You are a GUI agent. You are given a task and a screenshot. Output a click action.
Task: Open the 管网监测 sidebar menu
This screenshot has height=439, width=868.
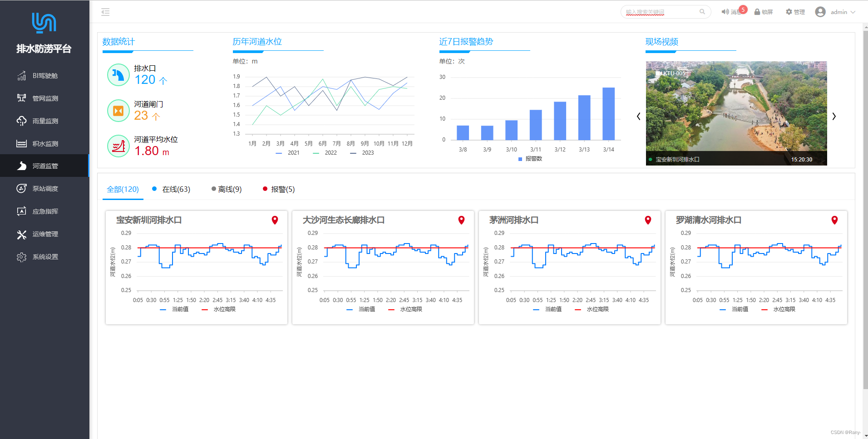[x=44, y=98]
